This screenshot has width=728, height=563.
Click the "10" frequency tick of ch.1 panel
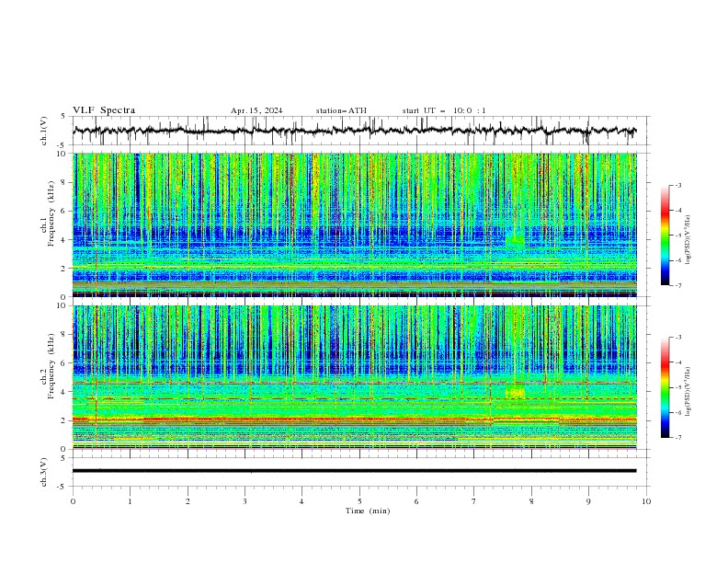point(63,154)
